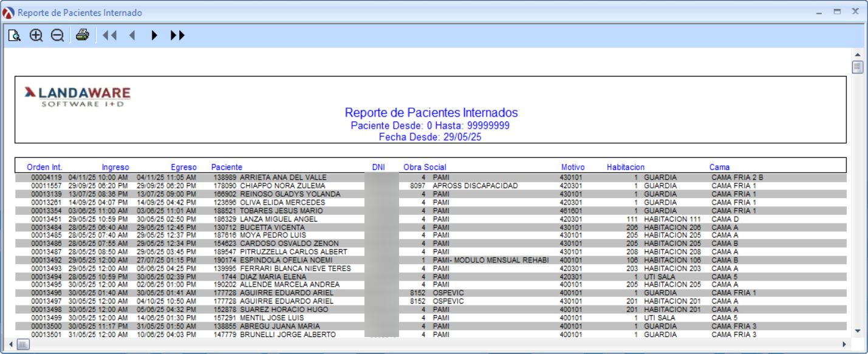Click the vertical scrollbar down arrow
Screen dimensions: 868x354
pos(858,331)
